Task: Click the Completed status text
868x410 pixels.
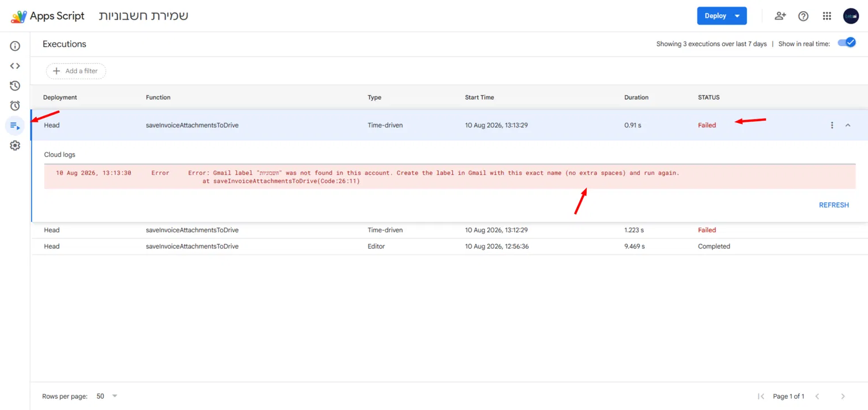Action: (x=714, y=247)
